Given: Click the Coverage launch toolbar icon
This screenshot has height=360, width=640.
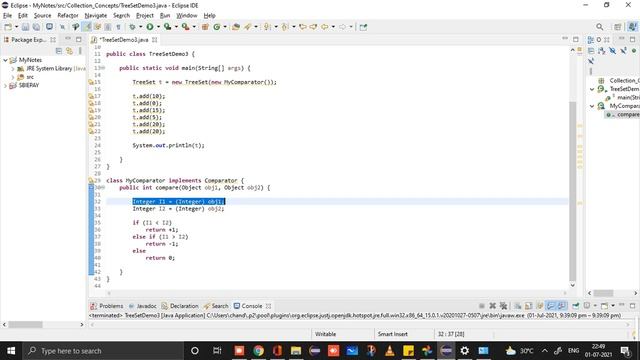Looking at the screenshot, I should click(x=167, y=27).
